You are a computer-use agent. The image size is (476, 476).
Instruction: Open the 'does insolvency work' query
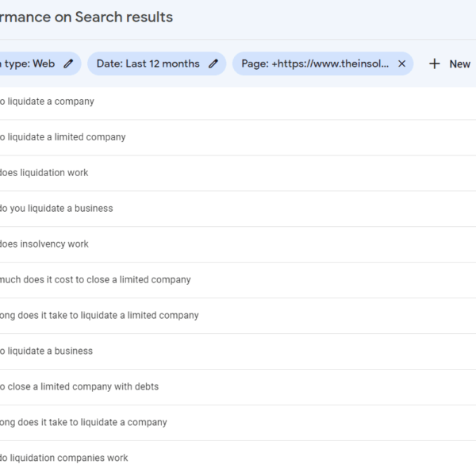coord(44,244)
